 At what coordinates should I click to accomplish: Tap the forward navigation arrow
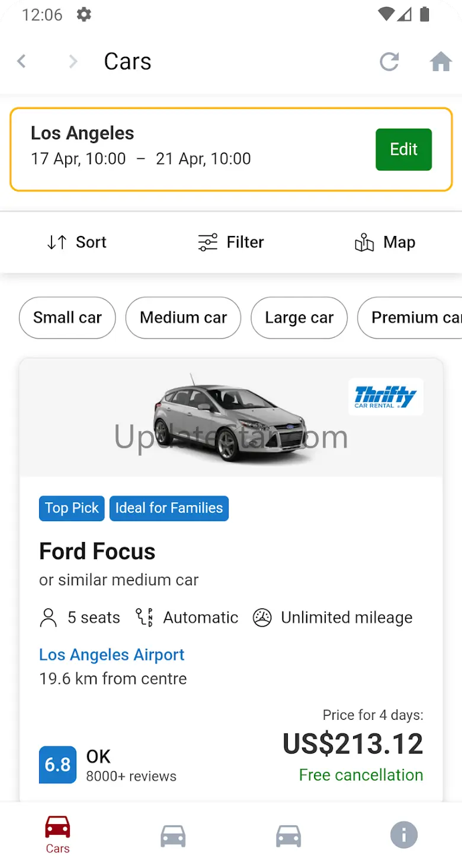[73, 61]
